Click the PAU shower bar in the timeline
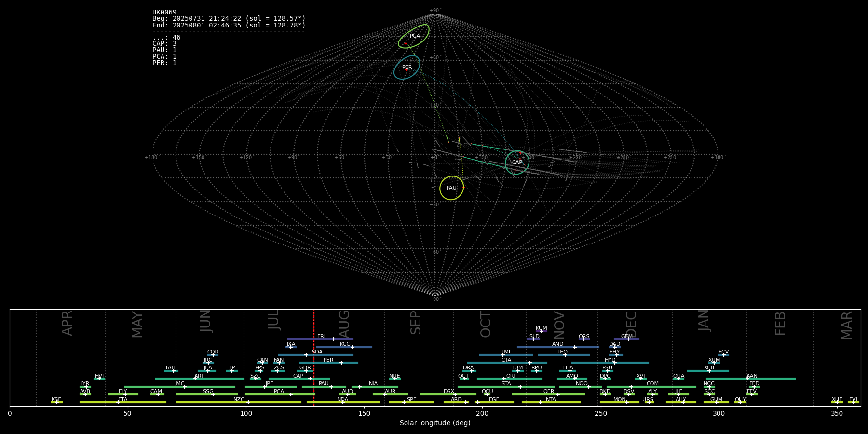 [x=324, y=386]
